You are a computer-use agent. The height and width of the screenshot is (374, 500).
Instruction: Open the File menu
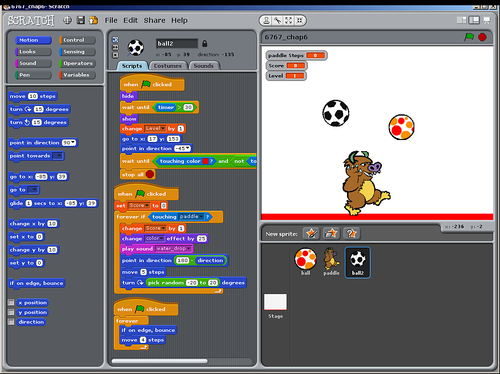click(111, 20)
